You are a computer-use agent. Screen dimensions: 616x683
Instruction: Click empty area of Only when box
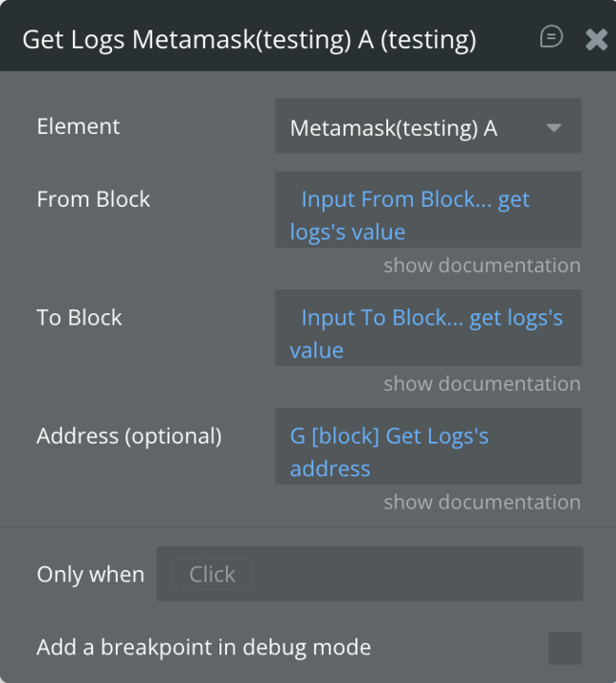click(418, 574)
